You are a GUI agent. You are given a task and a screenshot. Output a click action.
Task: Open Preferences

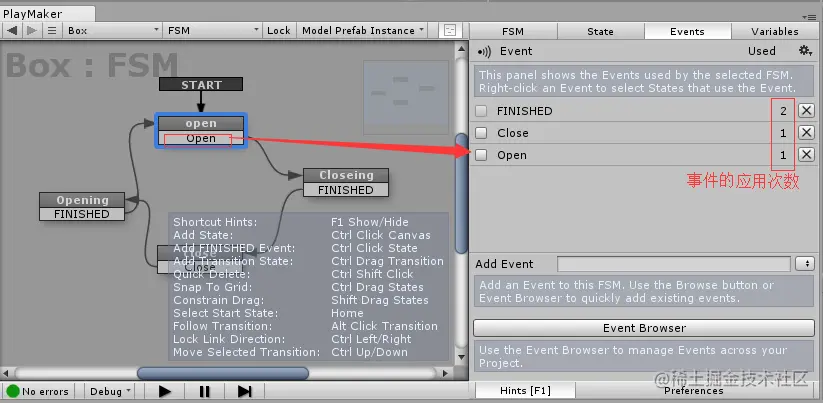pyautogui.click(x=693, y=390)
